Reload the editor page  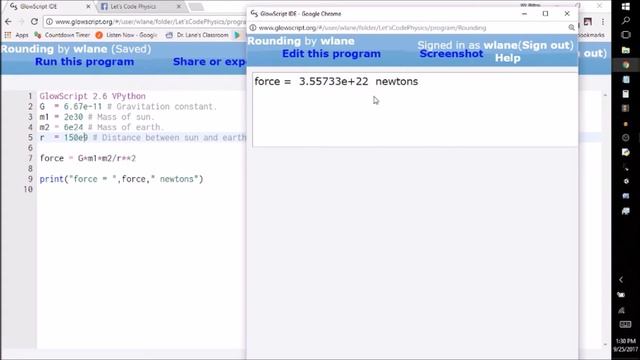[34, 21]
